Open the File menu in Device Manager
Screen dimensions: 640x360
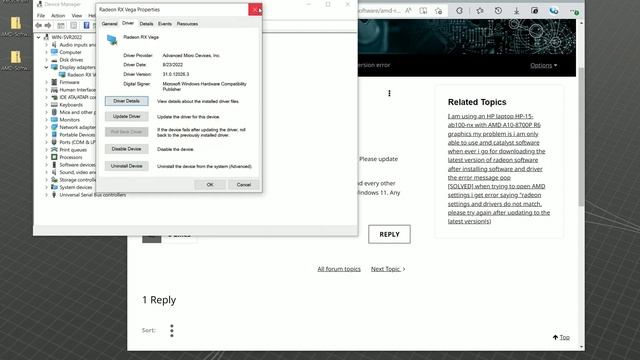coord(41,16)
